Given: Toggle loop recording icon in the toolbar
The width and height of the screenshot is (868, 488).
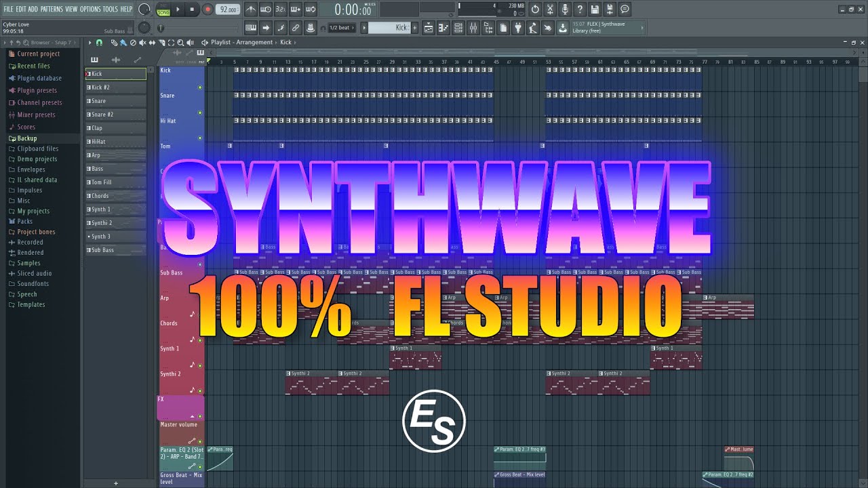Looking at the screenshot, I should tap(310, 9).
